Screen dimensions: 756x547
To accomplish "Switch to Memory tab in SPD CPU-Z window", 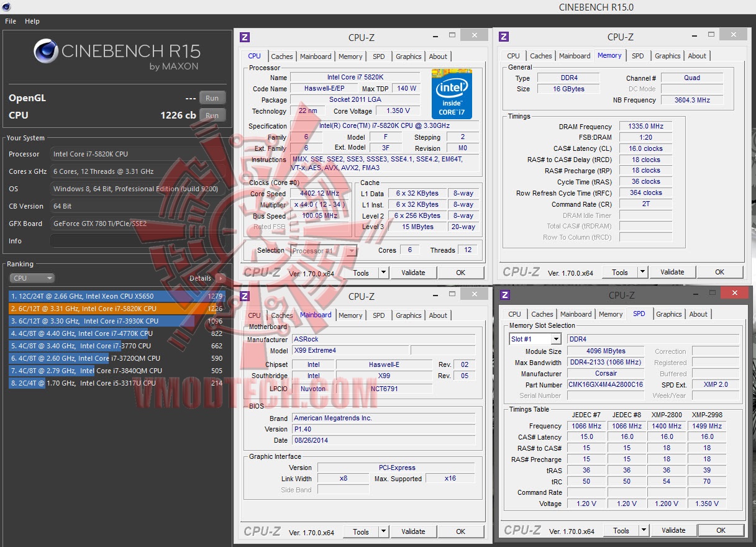I will (x=611, y=314).
